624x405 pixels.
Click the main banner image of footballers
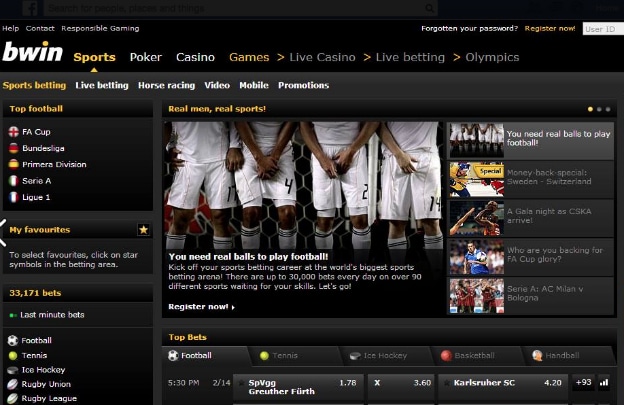pyautogui.click(x=304, y=185)
